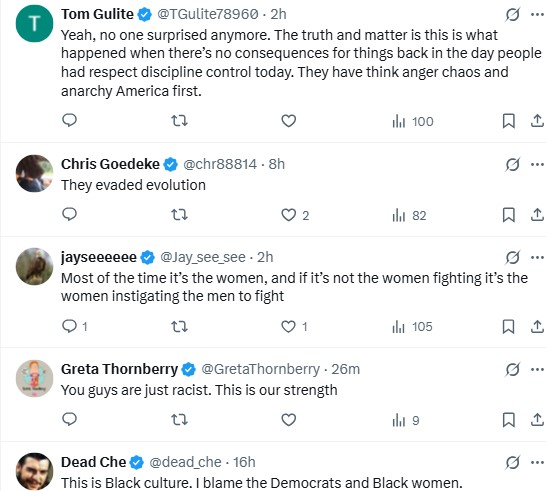Click Grok icon on Dead Che's post
546x491 pixels.
[512, 462]
